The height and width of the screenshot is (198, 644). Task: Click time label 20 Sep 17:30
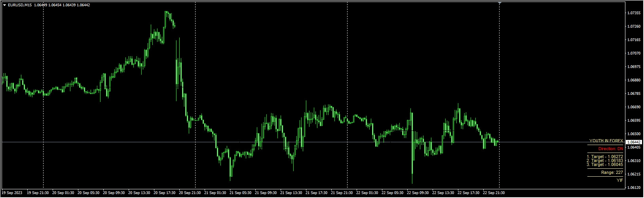pos(165,193)
